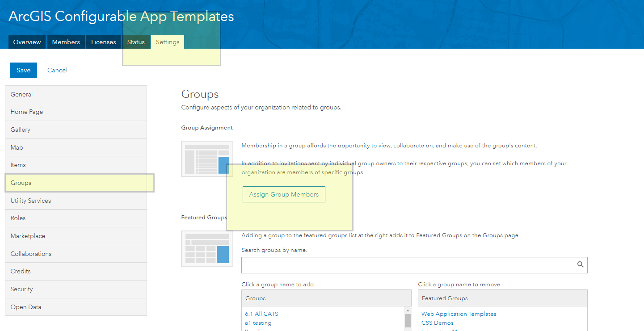Click the Group Assignment illustration thumbnail
The width and height of the screenshot is (644, 331).
click(x=207, y=159)
